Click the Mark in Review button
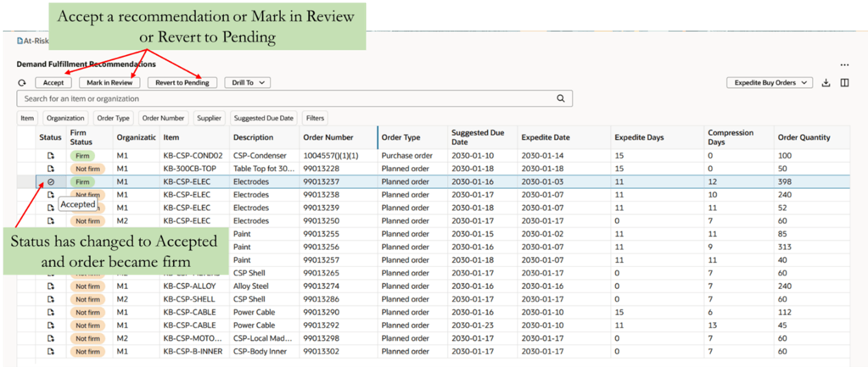868x367 pixels. (110, 83)
